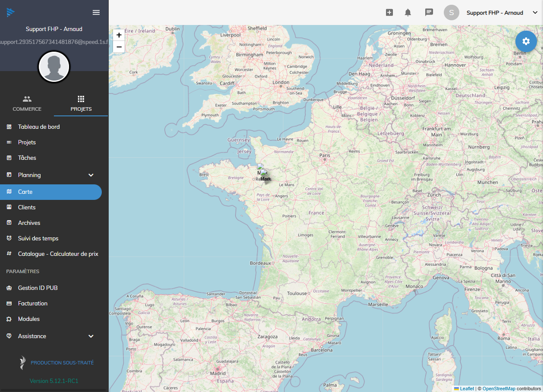Viewport: 543px width, 392px height.
Task: Click the notifications bell icon
Action: coord(408,12)
